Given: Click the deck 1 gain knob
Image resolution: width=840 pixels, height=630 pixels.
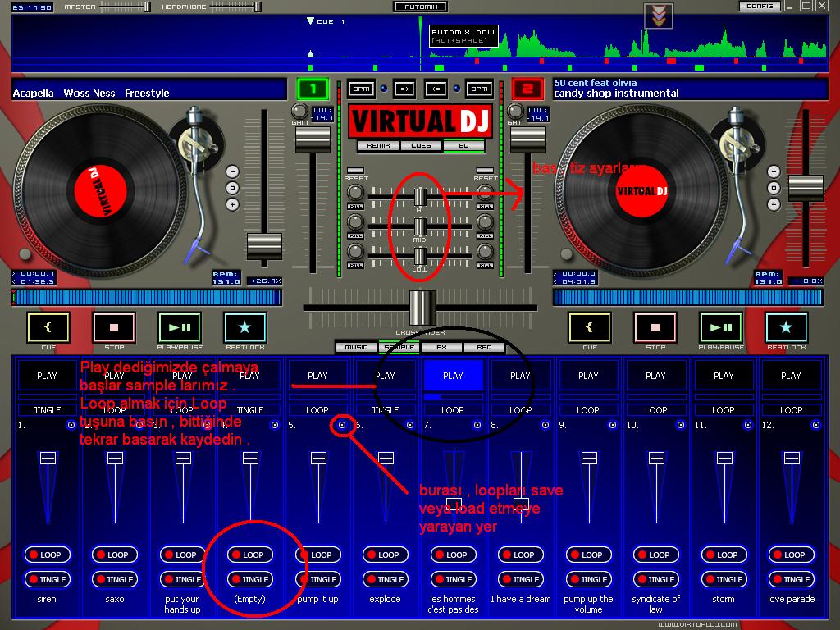Looking at the screenshot, I should coord(299,111).
